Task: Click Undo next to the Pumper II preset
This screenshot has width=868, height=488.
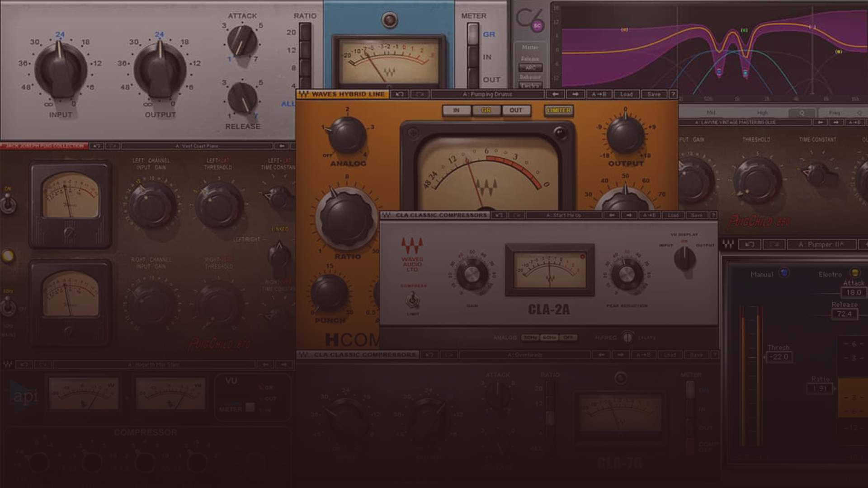Action: [749, 244]
